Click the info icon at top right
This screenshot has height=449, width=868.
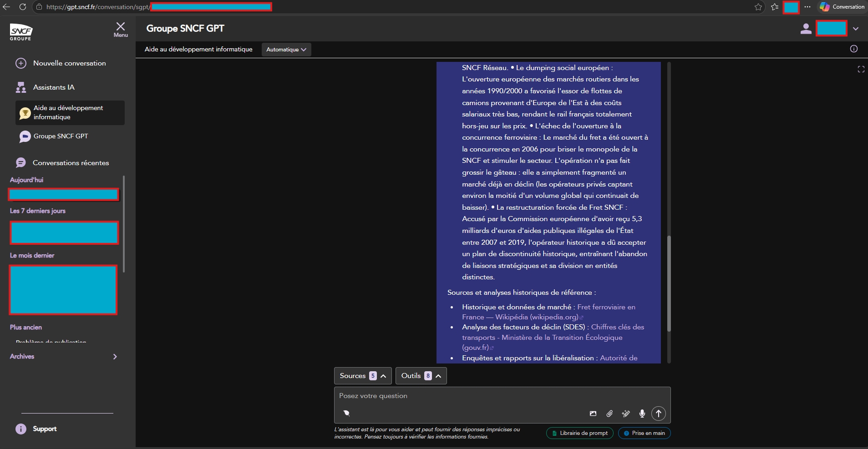854,49
